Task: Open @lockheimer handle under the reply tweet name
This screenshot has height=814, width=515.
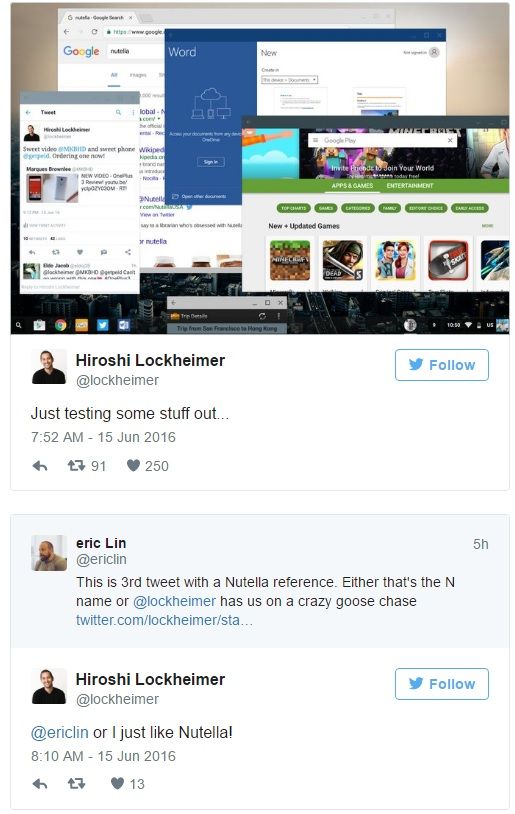Action: tap(117, 699)
